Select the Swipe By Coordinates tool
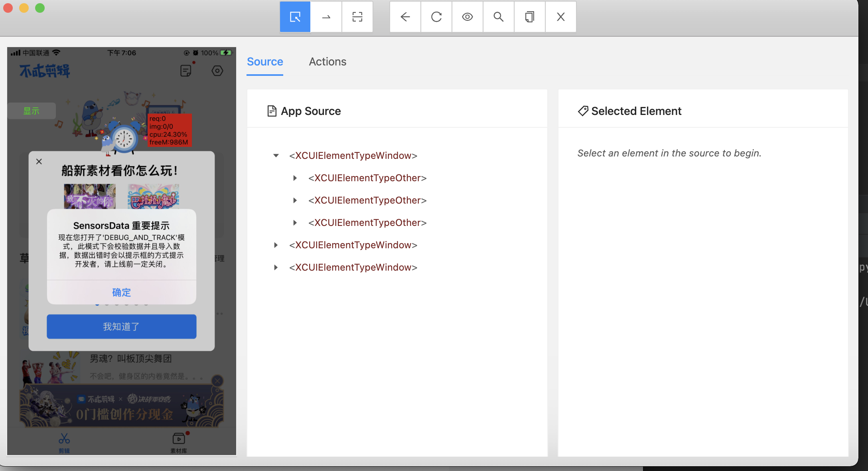This screenshot has height=471, width=868. coord(326,17)
